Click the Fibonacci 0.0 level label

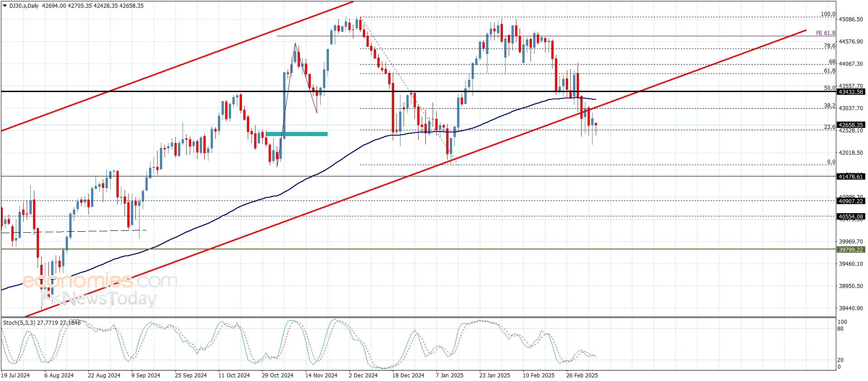point(831,162)
